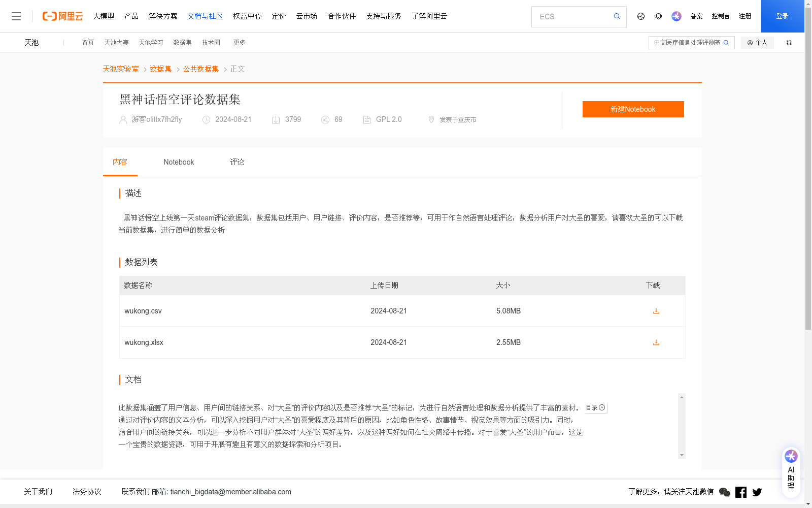Click the 注册 register link

(745, 16)
